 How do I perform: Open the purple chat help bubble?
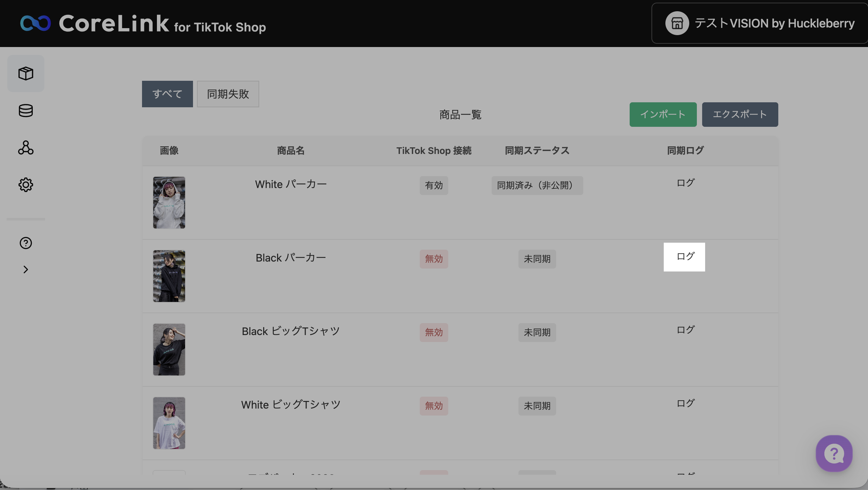click(x=834, y=453)
